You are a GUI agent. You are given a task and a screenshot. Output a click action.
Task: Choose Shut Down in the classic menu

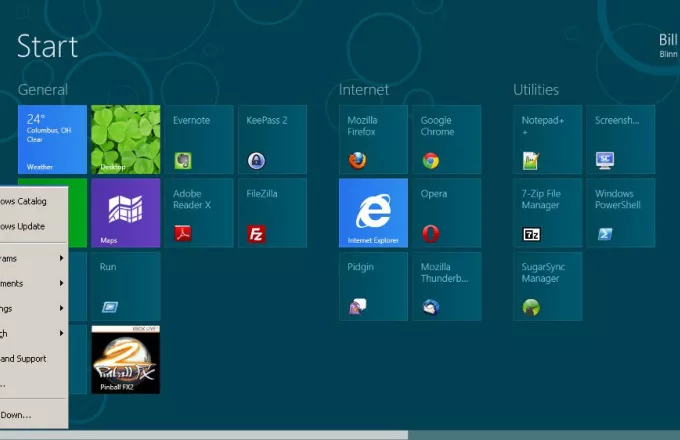click(34, 415)
